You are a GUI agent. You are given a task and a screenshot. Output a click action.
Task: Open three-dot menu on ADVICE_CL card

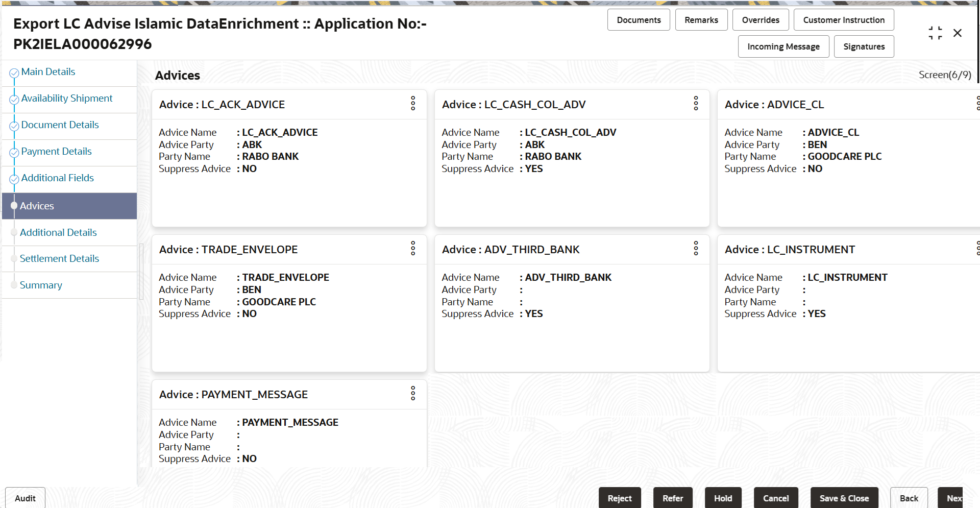977,104
